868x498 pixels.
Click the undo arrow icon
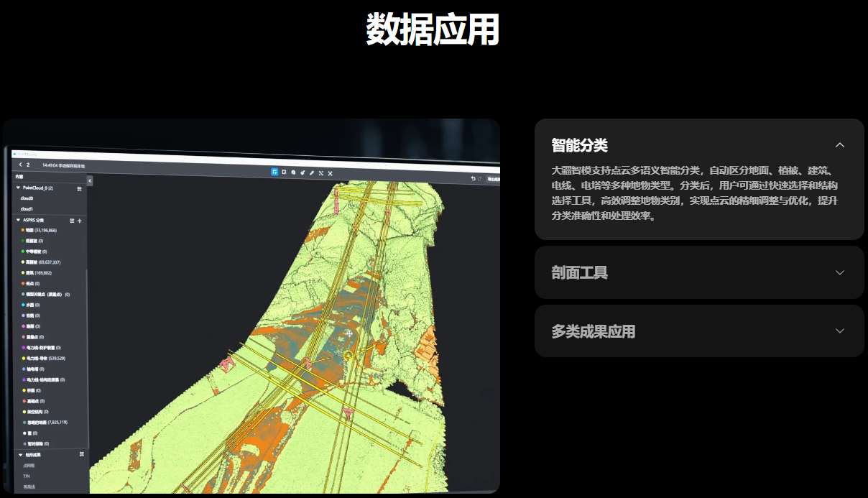coord(474,178)
